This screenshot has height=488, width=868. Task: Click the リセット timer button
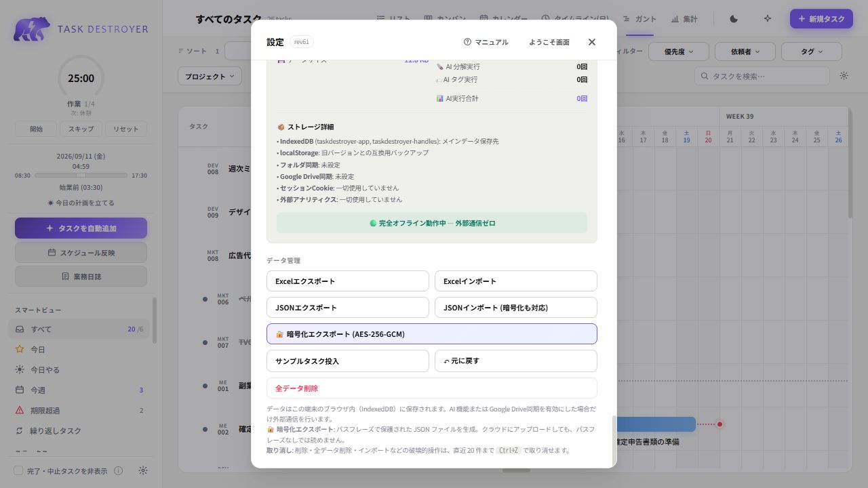(126, 129)
